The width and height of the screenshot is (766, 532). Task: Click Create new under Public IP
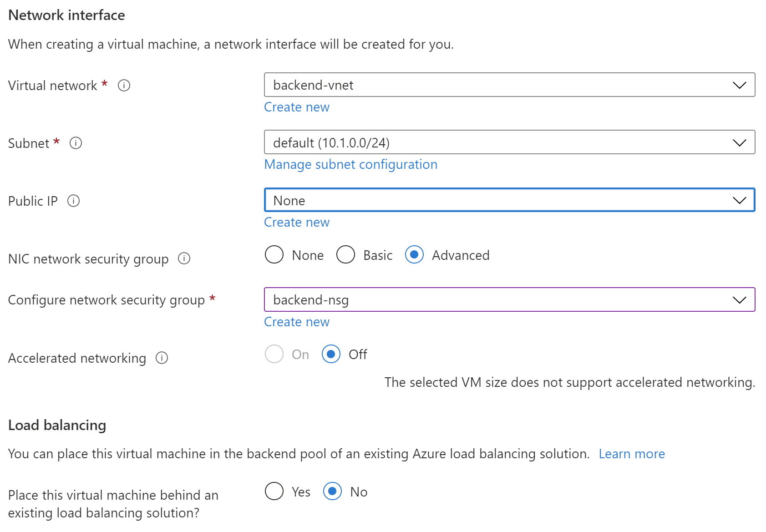click(x=296, y=222)
